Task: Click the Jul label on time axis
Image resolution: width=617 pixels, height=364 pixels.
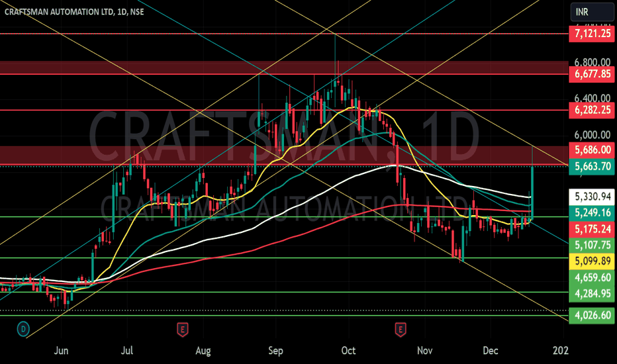Action: 126,350
